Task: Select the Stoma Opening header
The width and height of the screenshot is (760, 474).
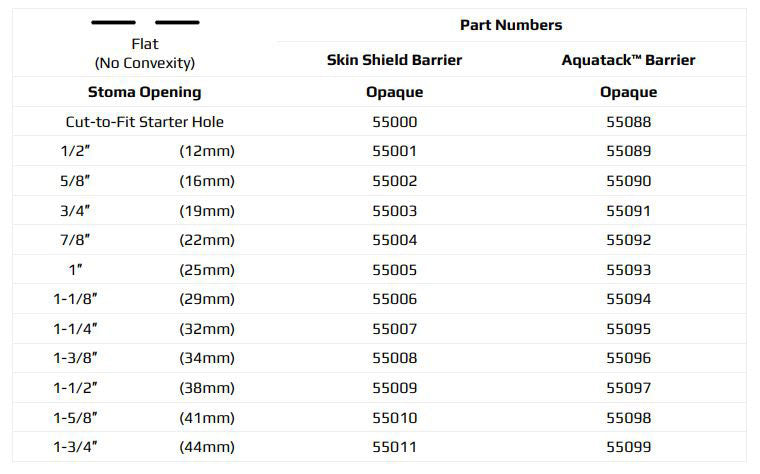Action: point(144,92)
